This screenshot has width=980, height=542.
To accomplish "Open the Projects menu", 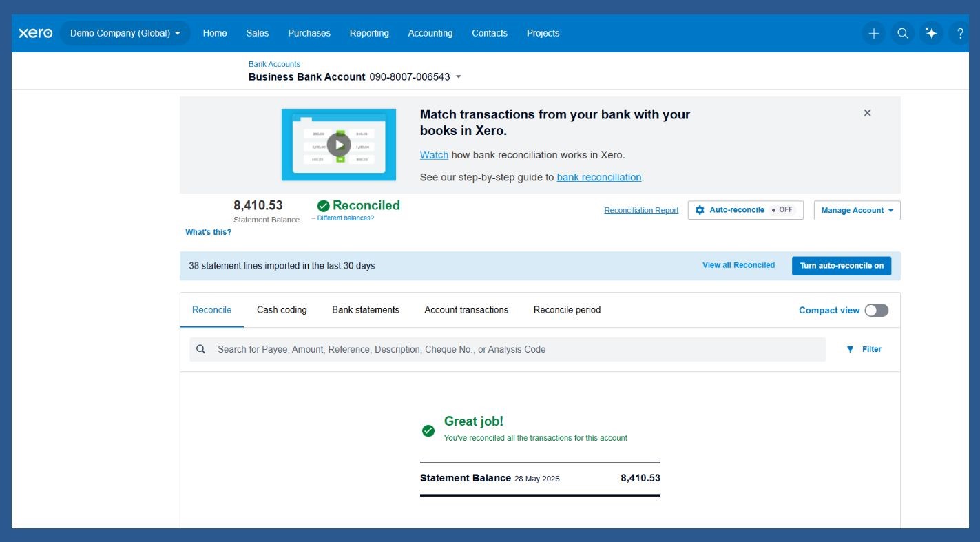I will (x=543, y=33).
